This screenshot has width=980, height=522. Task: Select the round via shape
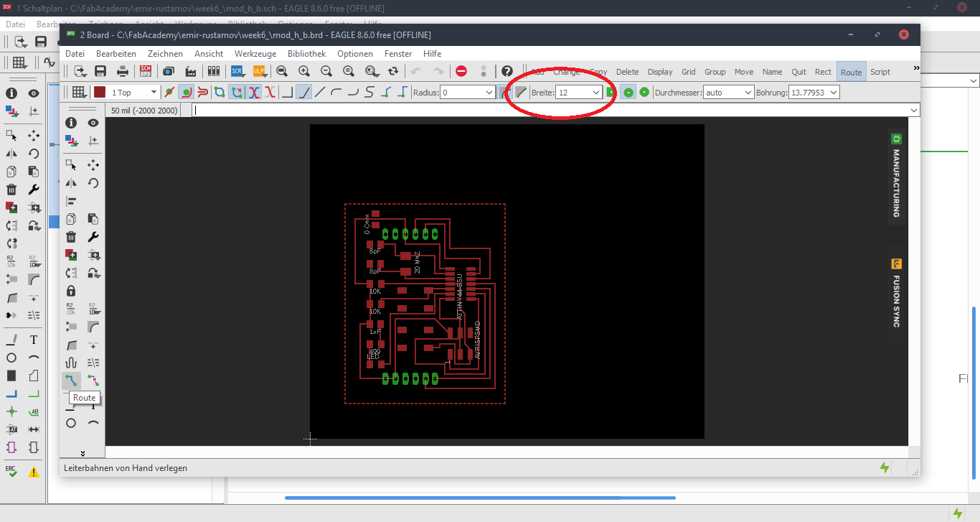pyautogui.click(x=628, y=92)
